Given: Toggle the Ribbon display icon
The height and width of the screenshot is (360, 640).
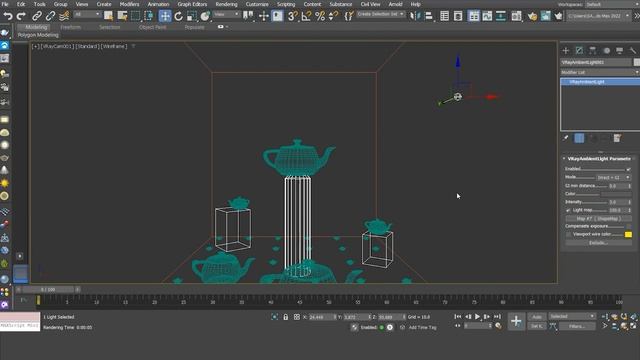Looking at the screenshot, I should [473, 16].
